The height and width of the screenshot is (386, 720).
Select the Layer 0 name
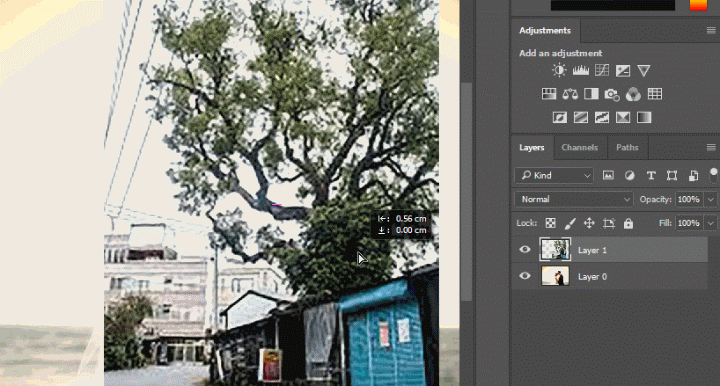[592, 277]
